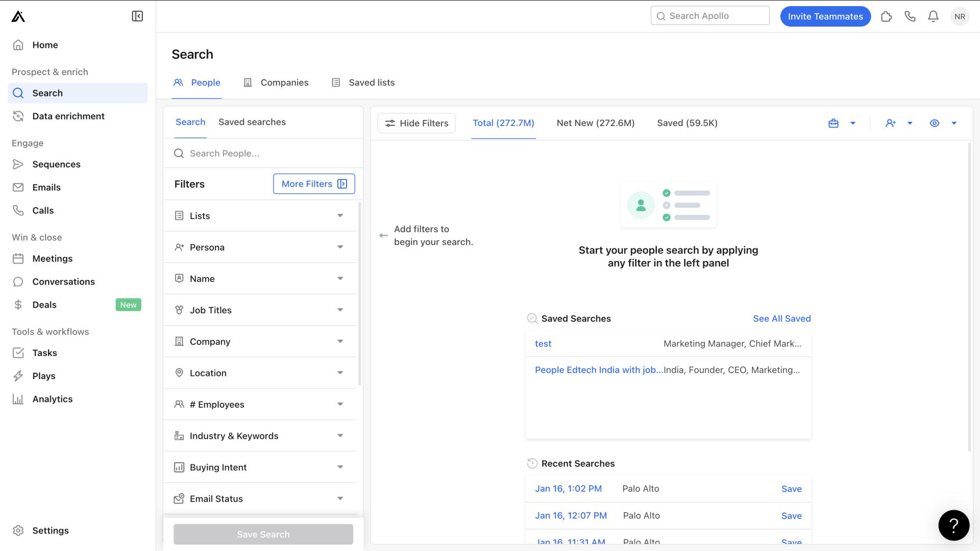The width and height of the screenshot is (980, 551).
Task: Click the Search People input field
Action: point(262,154)
